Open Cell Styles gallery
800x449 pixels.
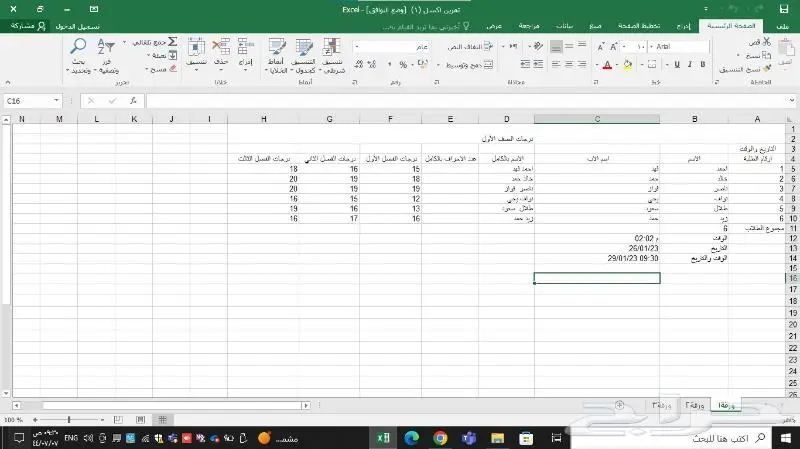(x=277, y=56)
